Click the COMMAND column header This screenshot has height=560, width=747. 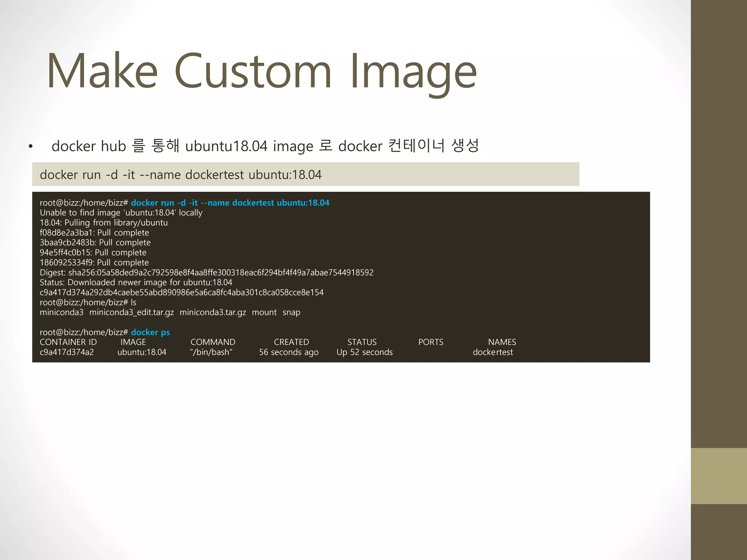tap(213, 342)
